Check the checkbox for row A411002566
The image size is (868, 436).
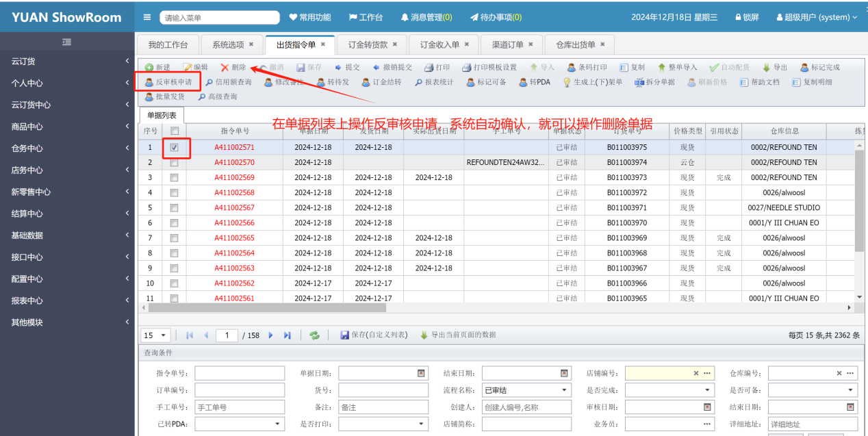[x=174, y=222]
